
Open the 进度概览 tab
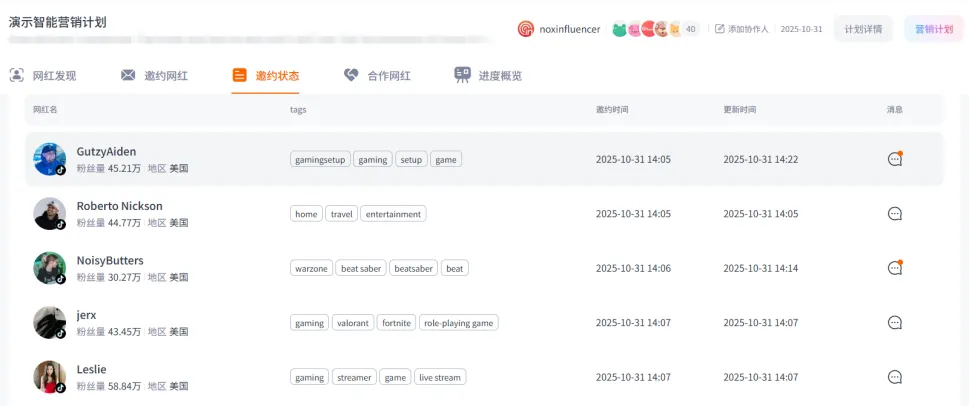(488, 76)
